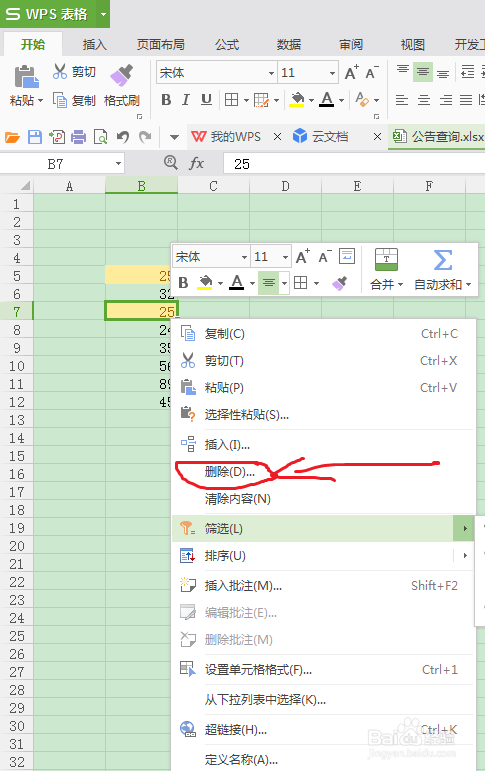Image resolution: width=485 pixels, height=771 pixels.
Task: Open mini toolbar font size dropdown
Action: tap(285, 257)
